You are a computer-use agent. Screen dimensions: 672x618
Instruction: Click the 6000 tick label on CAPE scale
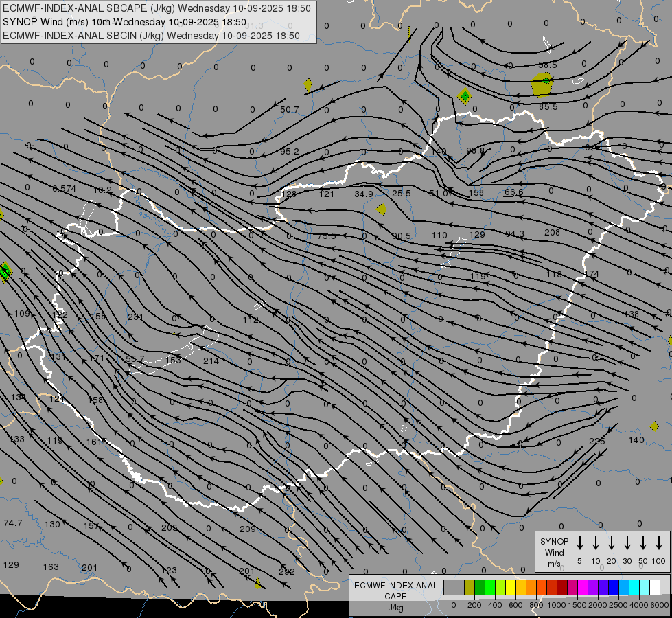click(x=660, y=605)
